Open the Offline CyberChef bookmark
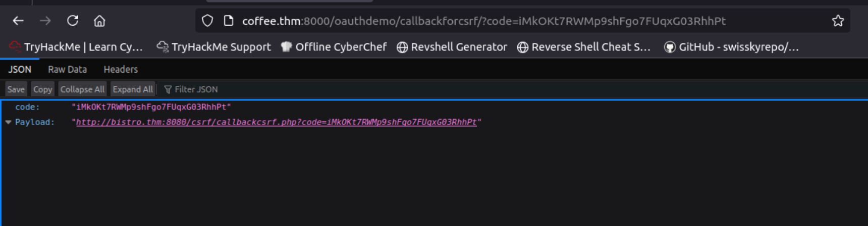The height and width of the screenshot is (226, 868). point(334,47)
